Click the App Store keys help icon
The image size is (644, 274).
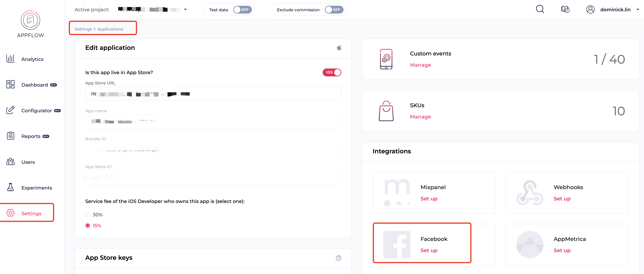(338, 258)
